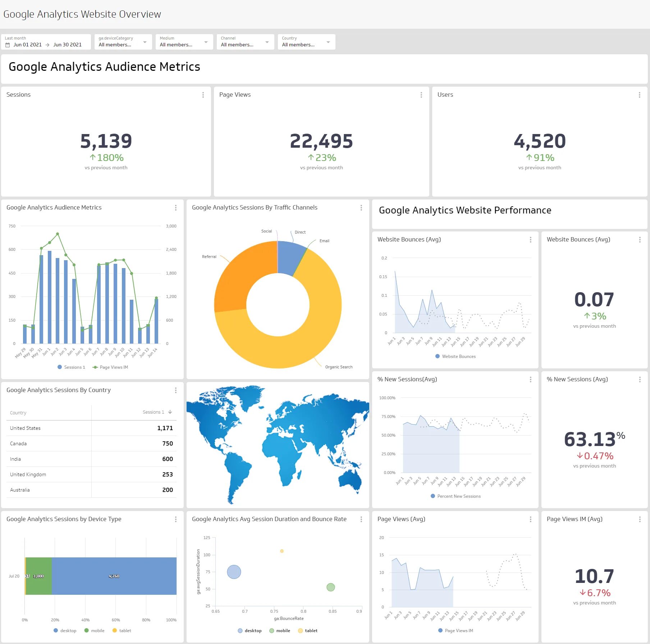Select the United States table row
This screenshot has height=644, width=650.
(91, 428)
